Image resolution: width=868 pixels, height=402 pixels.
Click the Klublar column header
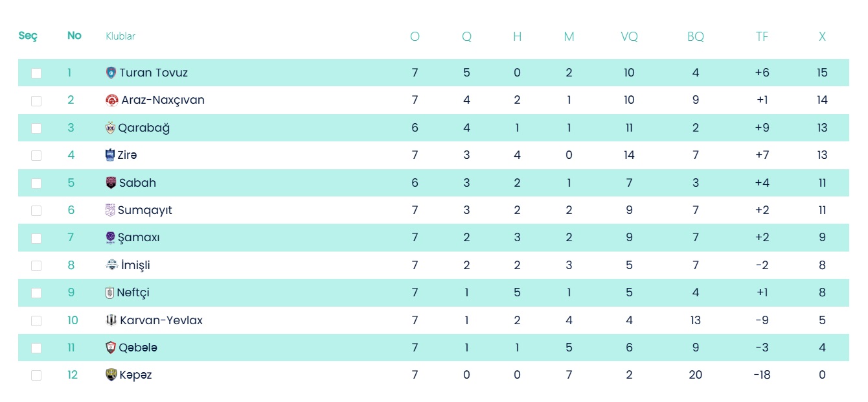tap(120, 36)
